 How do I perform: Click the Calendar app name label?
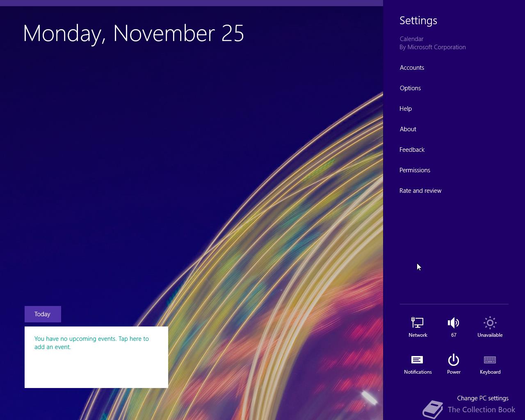pyautogui.click(x=411, y=39)
